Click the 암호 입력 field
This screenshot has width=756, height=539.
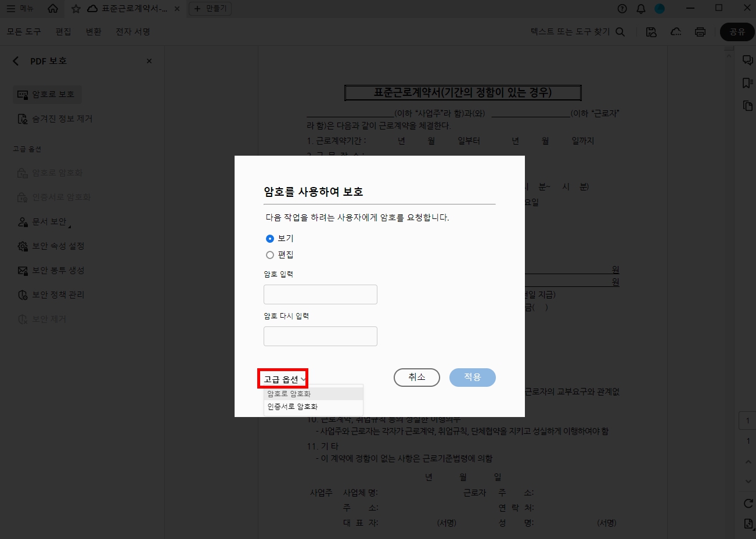tap(321, 294)
